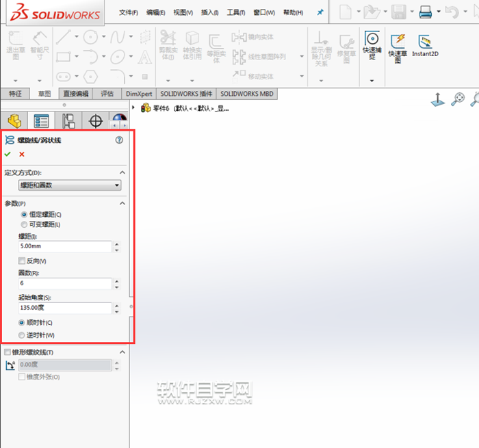This screenshot has height=448, width=479.
Task: Enable the Reverse direction (反向) checkbox
Action: point(22,261)
